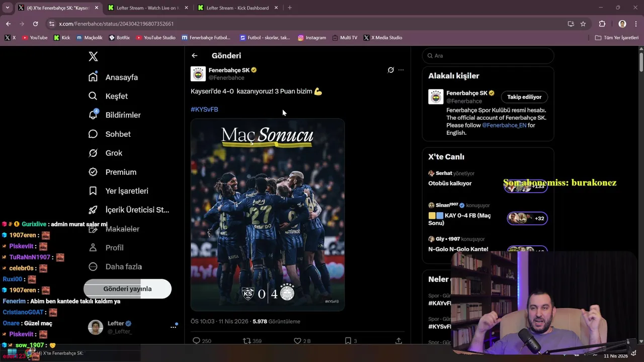This screenshot has width=644, height=362.
Task: Open Chrome three-dot menu
Action: click(x=636, y=24)
